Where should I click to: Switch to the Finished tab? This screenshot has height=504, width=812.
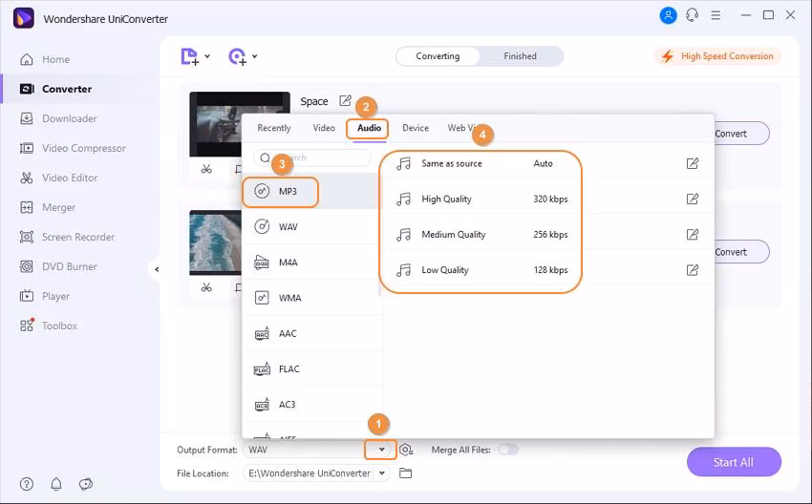point(520,56)
